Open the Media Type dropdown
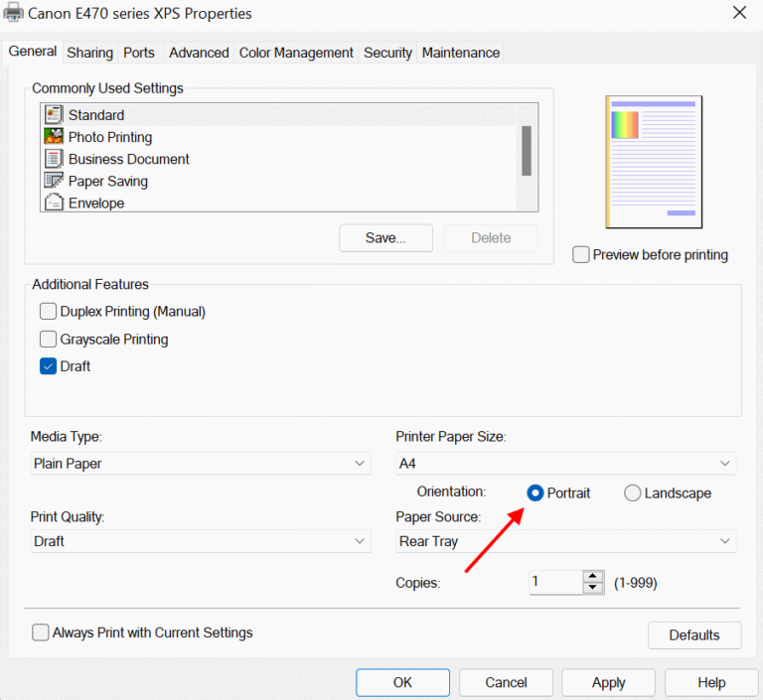 coord(200,464)
